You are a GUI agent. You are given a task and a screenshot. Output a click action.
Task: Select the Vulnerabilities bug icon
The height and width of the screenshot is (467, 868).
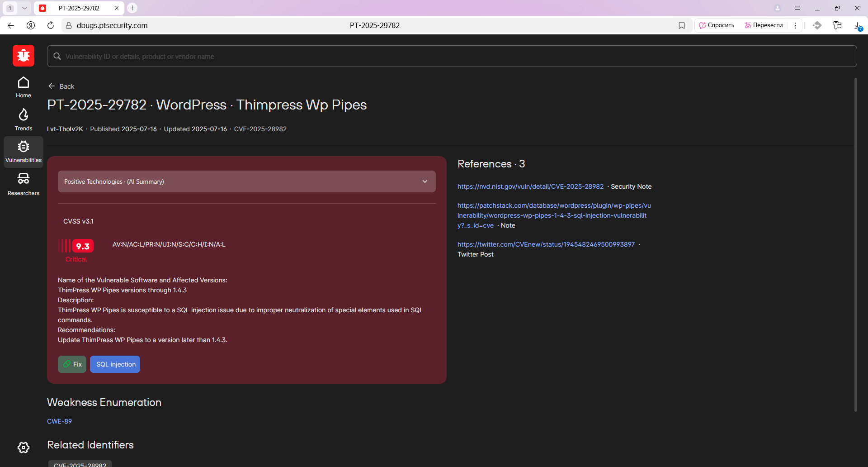point(24,152)
